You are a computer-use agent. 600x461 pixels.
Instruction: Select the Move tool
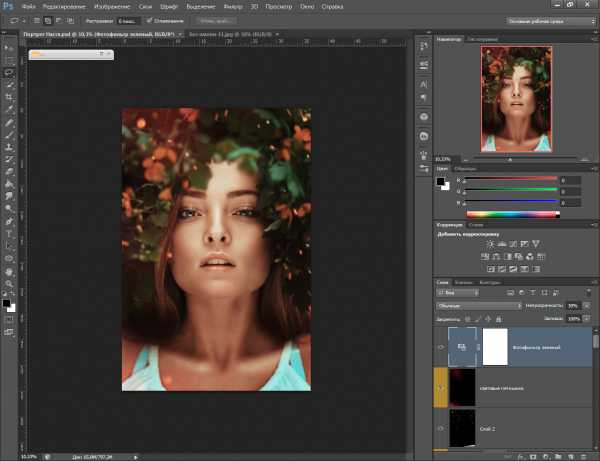pos(9,47)
